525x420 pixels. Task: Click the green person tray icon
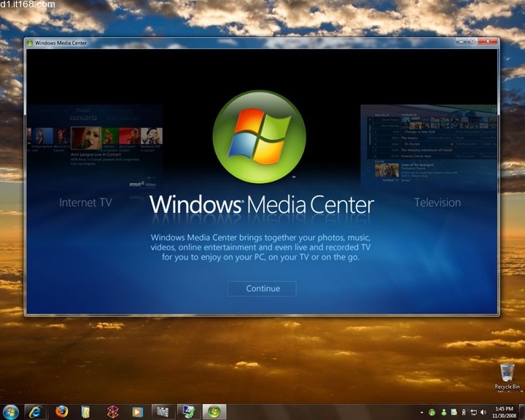tap(443, 412)
